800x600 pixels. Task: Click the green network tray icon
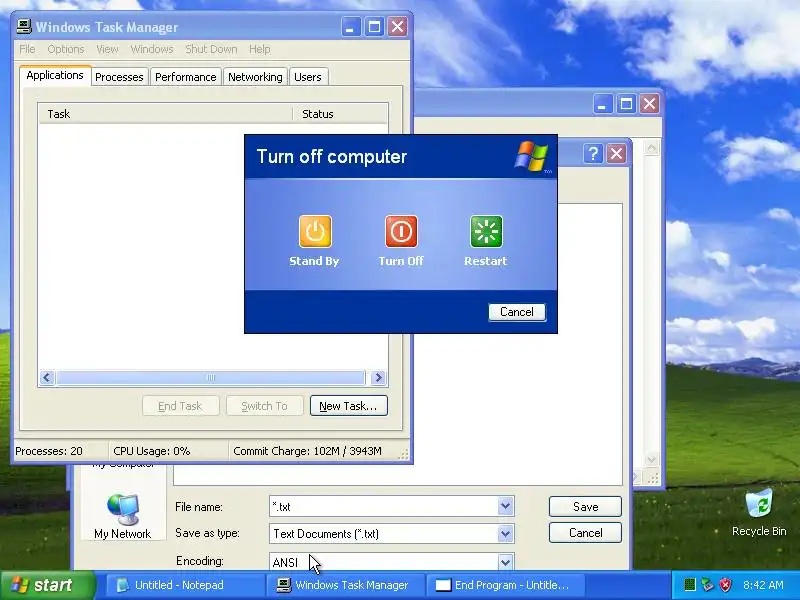click(x=689, y=585)
